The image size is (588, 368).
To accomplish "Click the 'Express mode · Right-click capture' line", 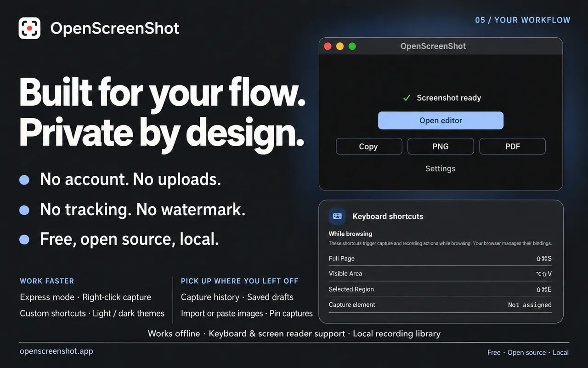I will click(85, 297).
